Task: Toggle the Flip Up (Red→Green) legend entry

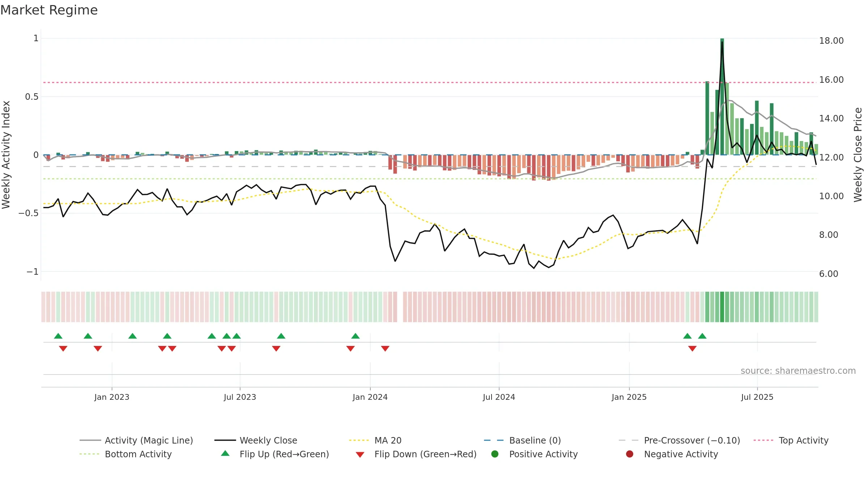Action: (275, 454)
